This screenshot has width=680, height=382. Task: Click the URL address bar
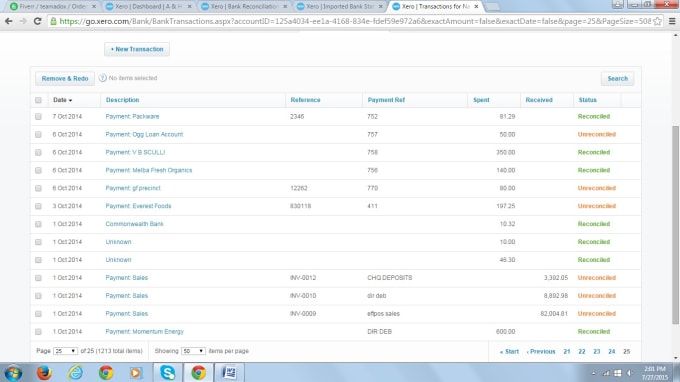click(x=355, y=21)
